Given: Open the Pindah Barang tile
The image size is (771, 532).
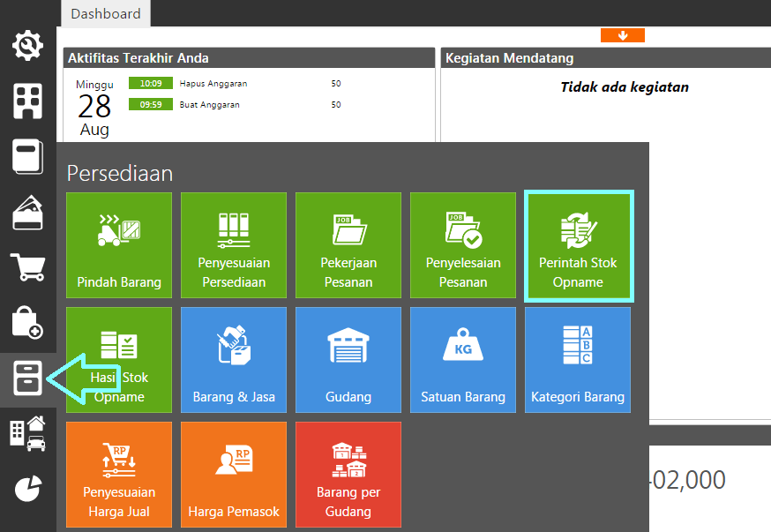Looking at the screenshot, I should pyautogui.click(x=119, y=245).
